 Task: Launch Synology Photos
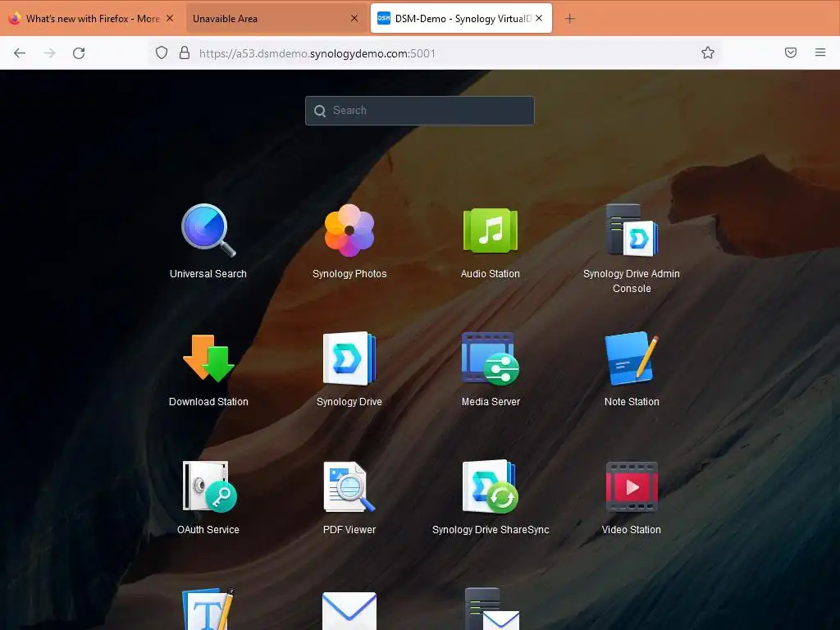(x=349, y=231)
